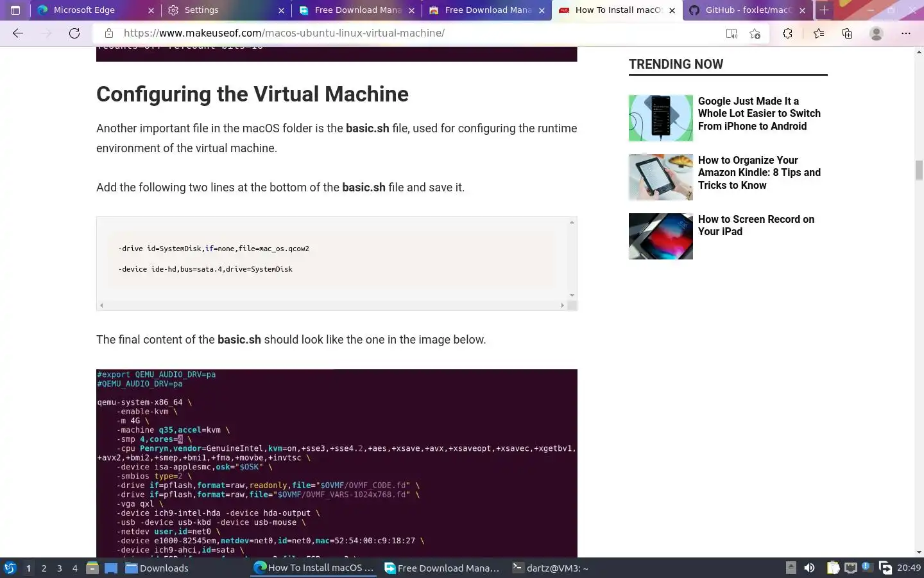The image size is (924, 578).
Task: Open the tab actions menu icon
Action: tap(15, 10)
